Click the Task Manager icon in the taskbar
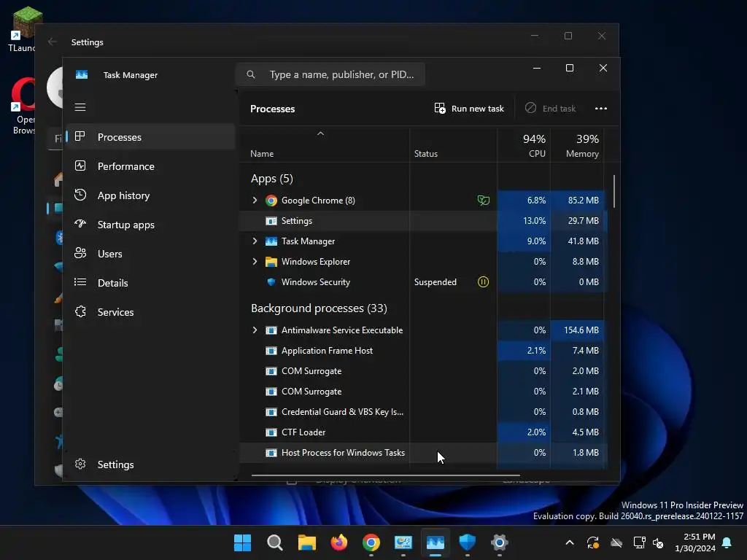The height and width of the screenshot is (560, 747). pyautogui.click(x=436, y=542)
